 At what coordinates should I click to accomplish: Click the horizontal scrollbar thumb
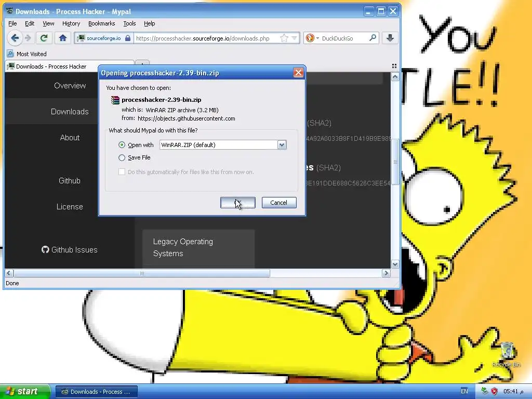142,273
